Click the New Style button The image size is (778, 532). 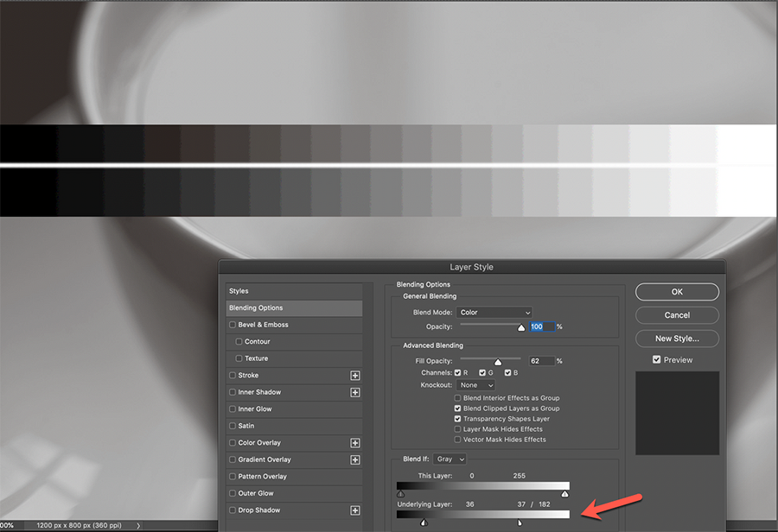(677, 339)
